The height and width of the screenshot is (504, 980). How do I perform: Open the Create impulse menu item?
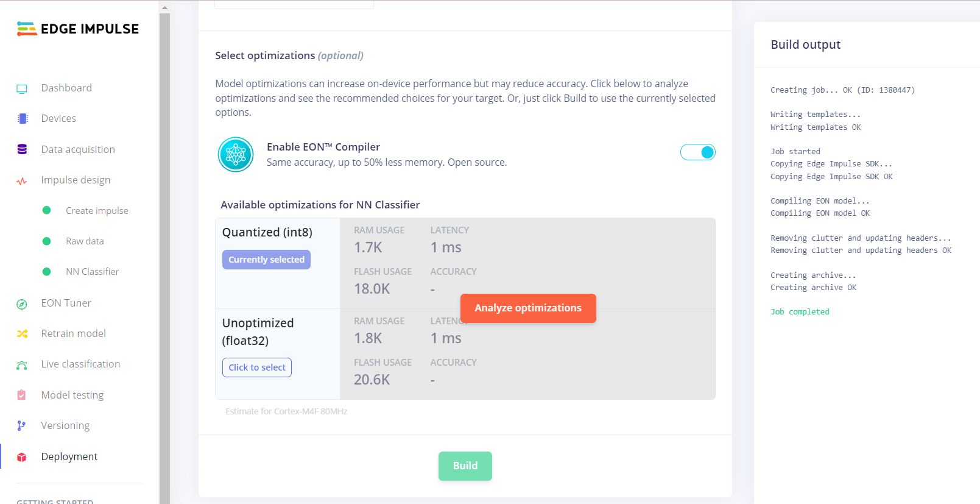(97, 211)
